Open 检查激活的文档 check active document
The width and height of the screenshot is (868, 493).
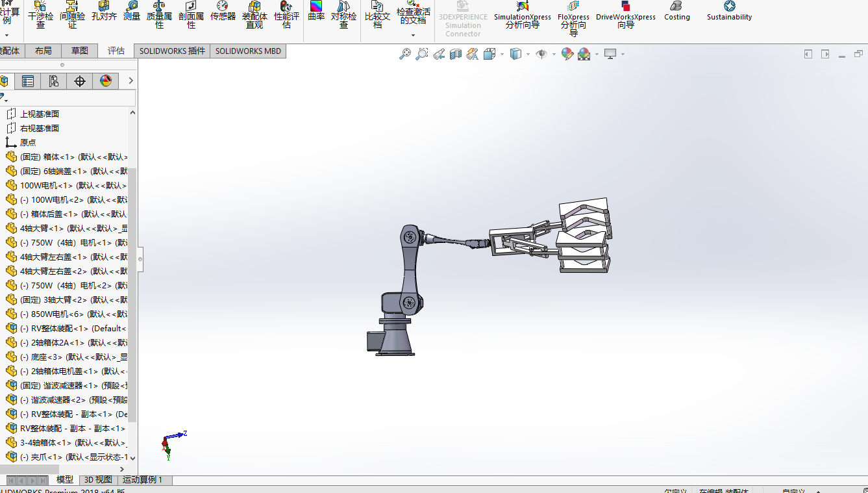(x=414, y=13)
